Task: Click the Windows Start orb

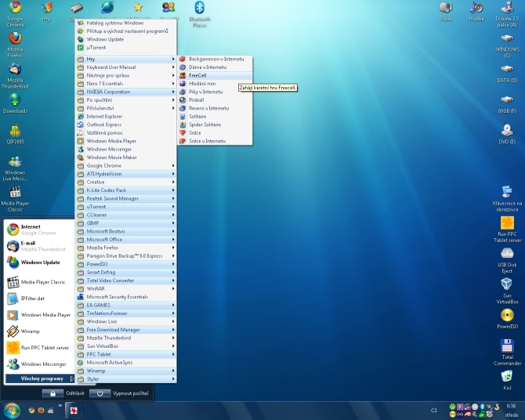Action: tap(12, 410)
